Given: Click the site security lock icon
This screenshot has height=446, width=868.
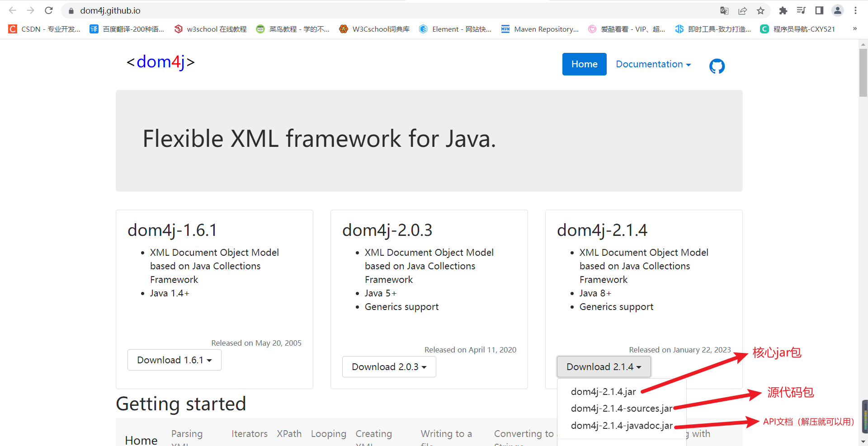Looking at the screenshot, I should [x=71, y=10].
